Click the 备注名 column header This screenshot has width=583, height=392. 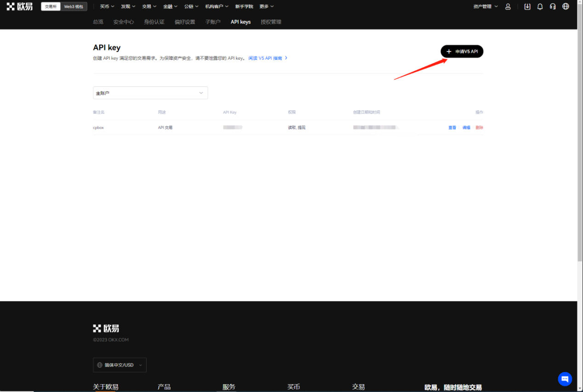(99, 112)
